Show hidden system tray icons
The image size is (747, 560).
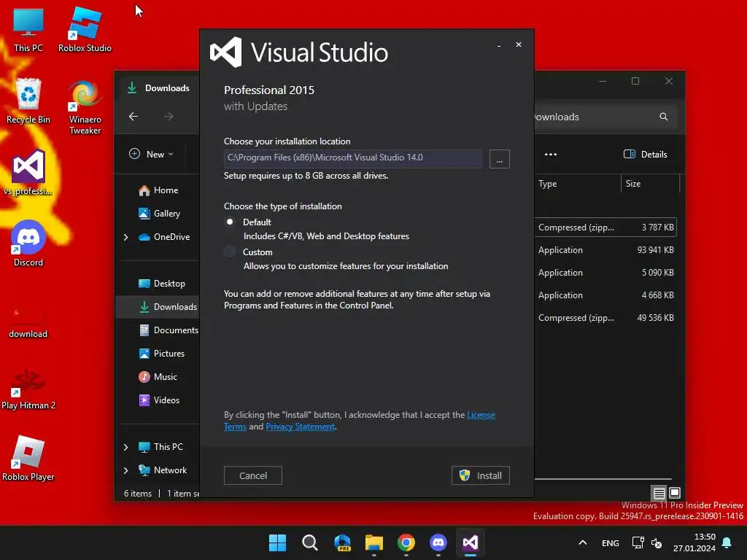pyautogui.click(x=583, y=542)
